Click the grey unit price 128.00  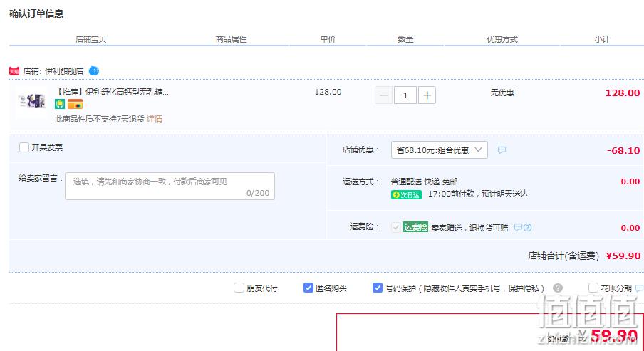[328, 92]
